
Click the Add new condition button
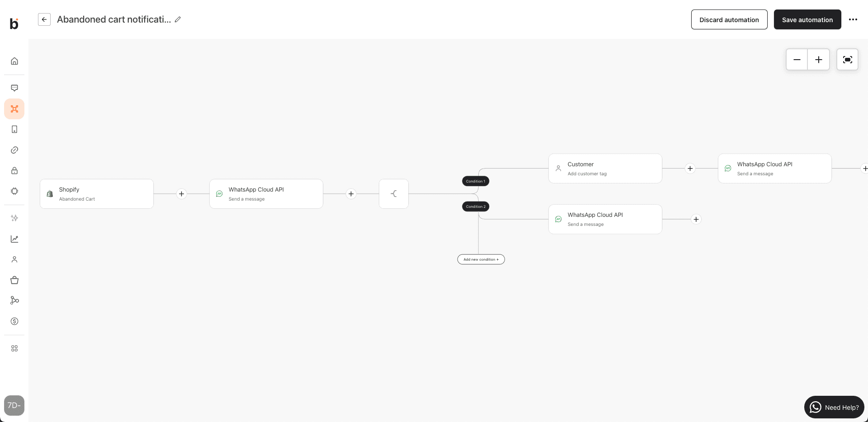point(481,259)
